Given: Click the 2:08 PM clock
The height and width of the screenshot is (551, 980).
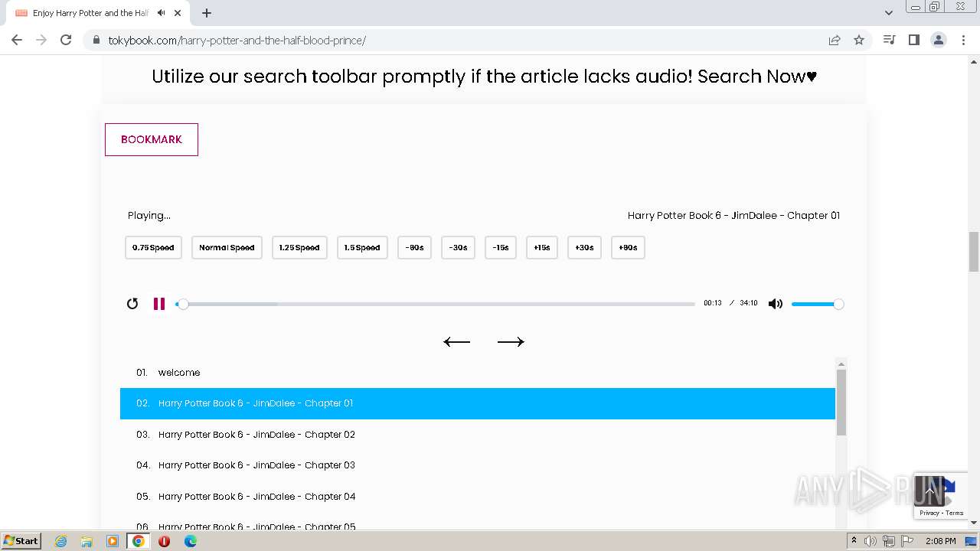Looking at the screenshot, I should [941, 541].
